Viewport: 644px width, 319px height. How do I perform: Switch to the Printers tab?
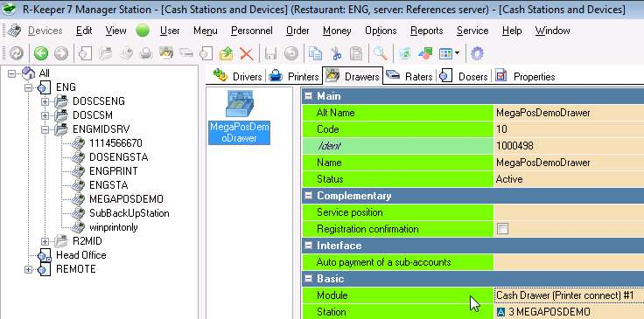294,76
